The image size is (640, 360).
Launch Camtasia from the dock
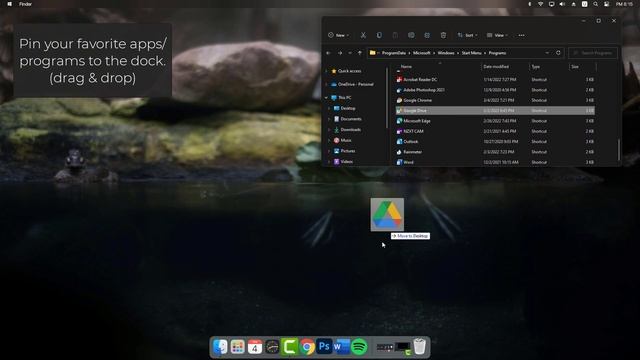[x=289, y=347]
